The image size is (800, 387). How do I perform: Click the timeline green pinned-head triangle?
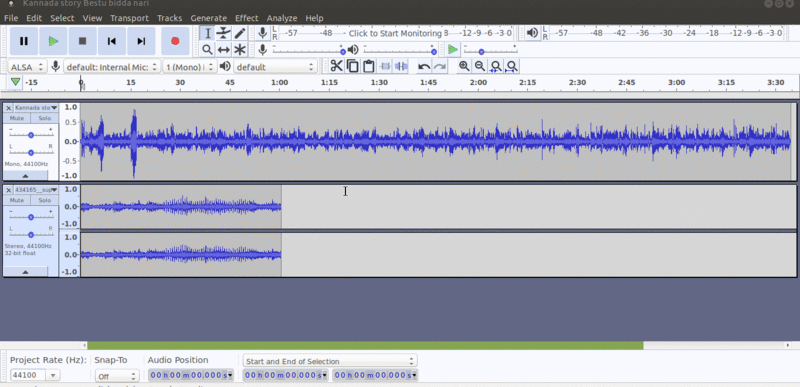16,82
